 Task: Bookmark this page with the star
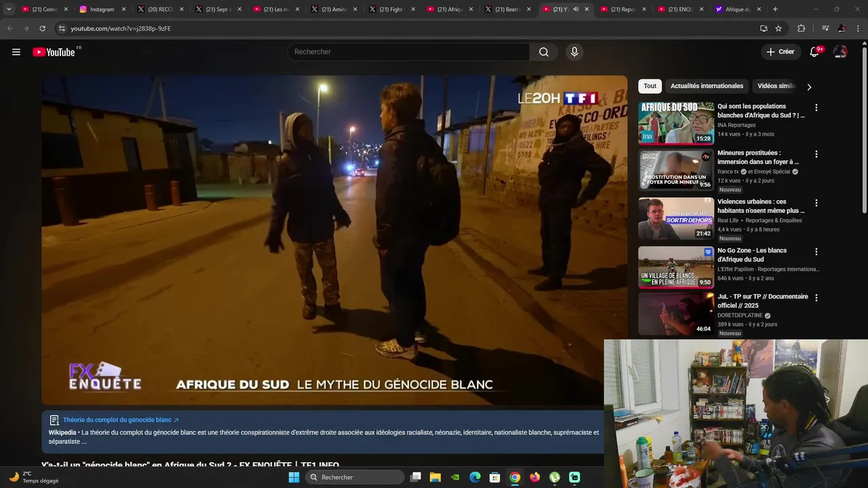778,28
